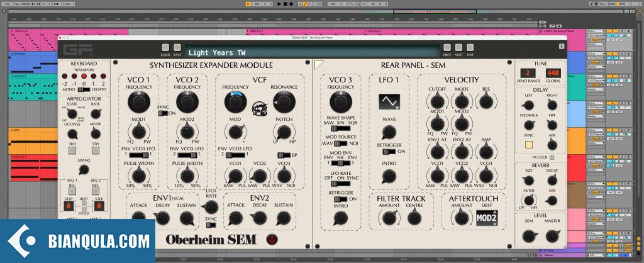Select transpose +2 LED
Viewport: 644px width, 263px height.
click(103, 76)
